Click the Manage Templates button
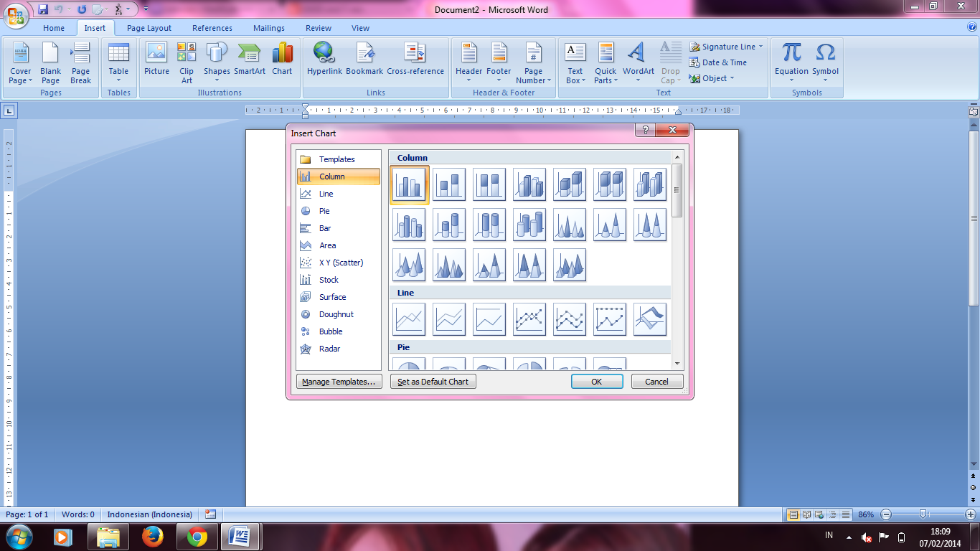Screen dimensions: 980x551 coord(339,382)
